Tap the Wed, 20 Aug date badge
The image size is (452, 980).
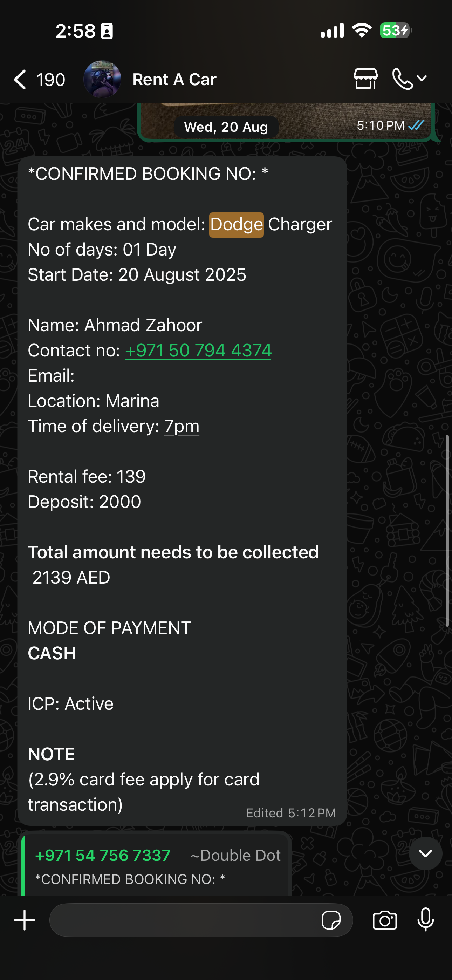point(226,127)
